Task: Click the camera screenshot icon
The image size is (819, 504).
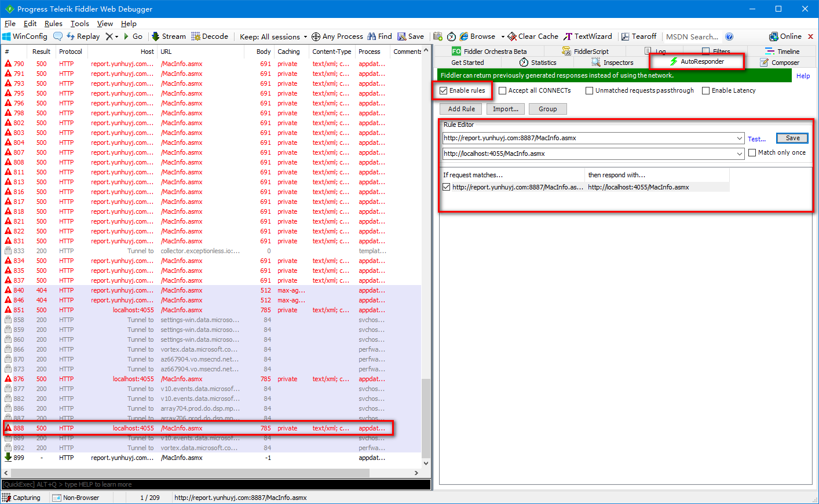Action: [438, 36]
